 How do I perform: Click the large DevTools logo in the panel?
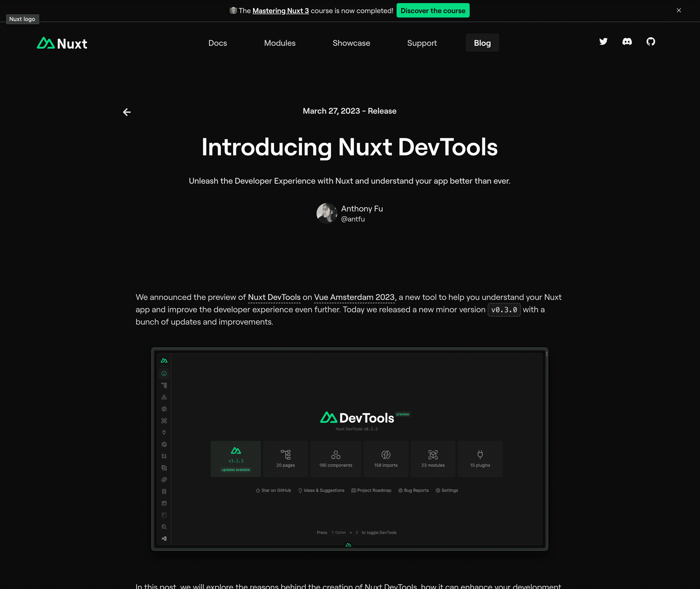click(x=357, y=418)
